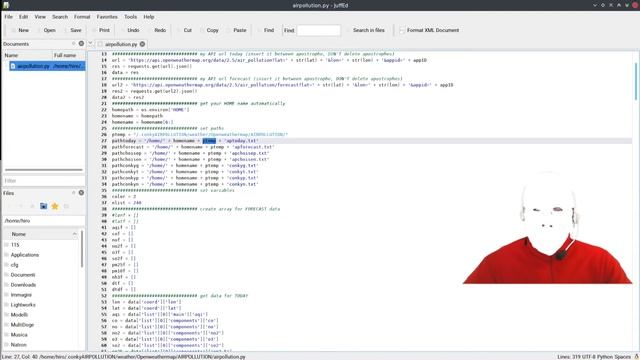Click the yellow favorites star icon
640x360 pixels.
click(x=55, y=206)
